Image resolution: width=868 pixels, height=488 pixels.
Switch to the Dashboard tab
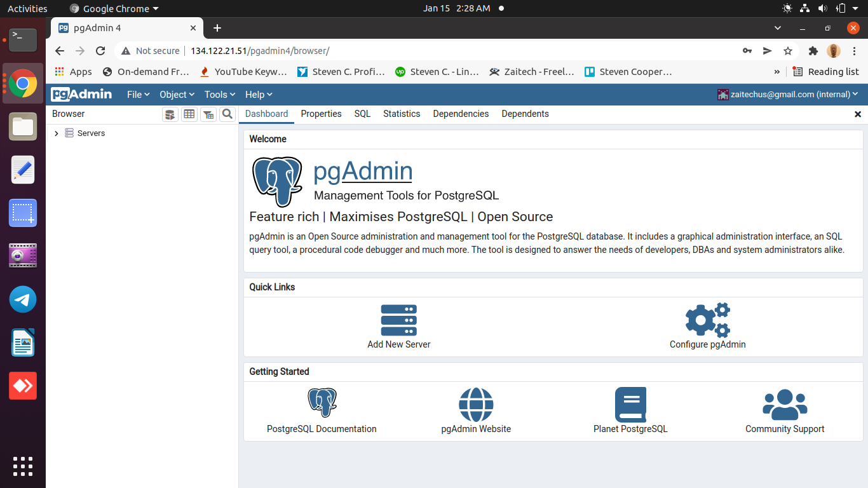(267, 114)
